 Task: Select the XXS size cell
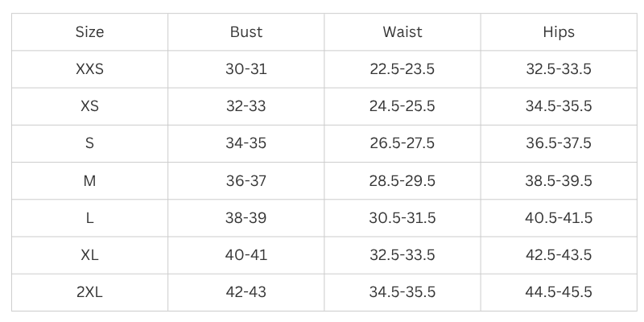[x=89, y=69]
